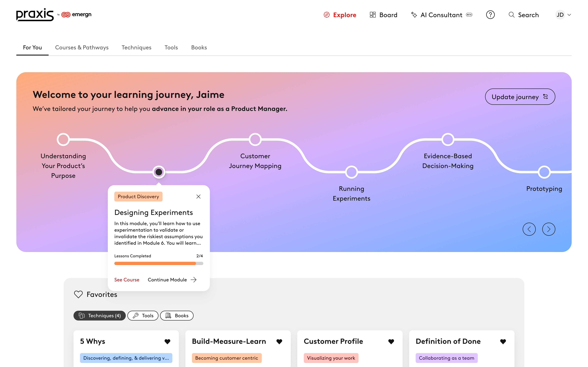
Task: Switch to Courses & Pathways tab
Action: tap(82, 48)
